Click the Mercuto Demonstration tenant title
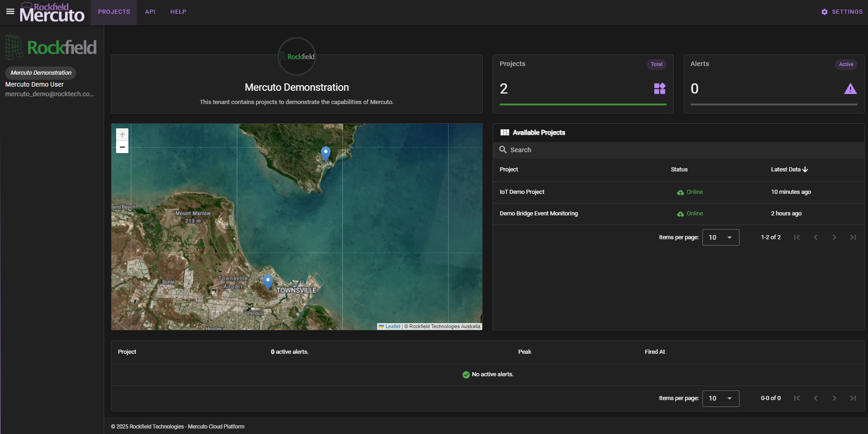868x434 pixels. [297, 88]
